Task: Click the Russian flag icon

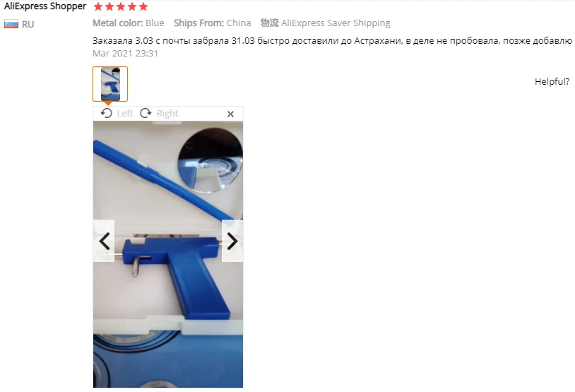Action: click(11, 25)
